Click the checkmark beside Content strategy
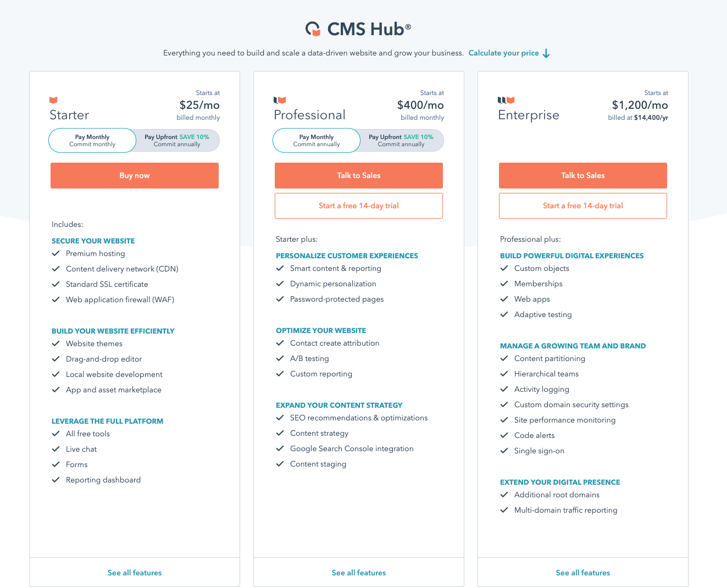 [280, 433]
